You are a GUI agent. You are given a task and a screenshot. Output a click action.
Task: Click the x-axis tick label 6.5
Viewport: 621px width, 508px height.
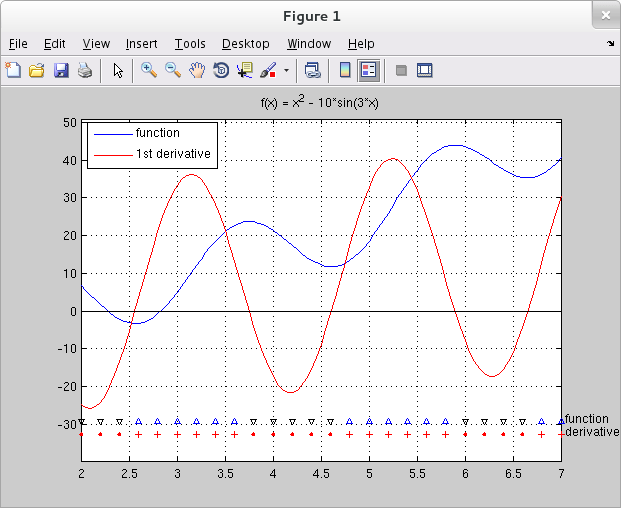[513, 474]
